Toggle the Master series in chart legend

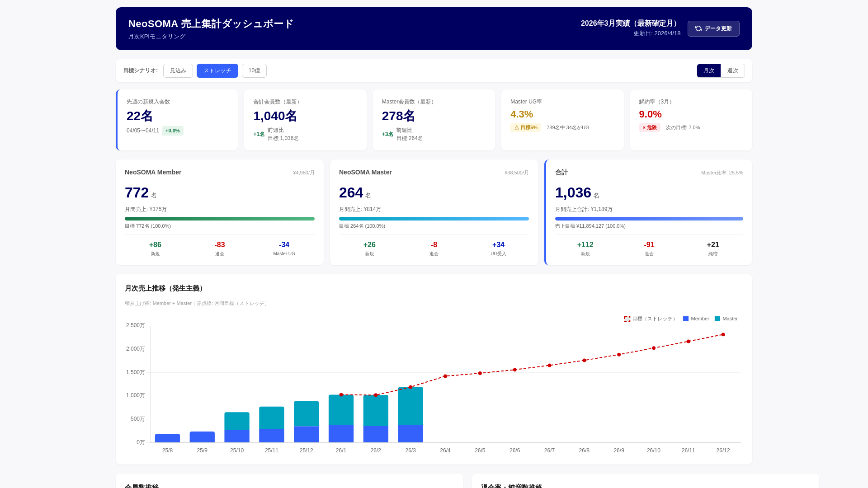tap(726, 319)
